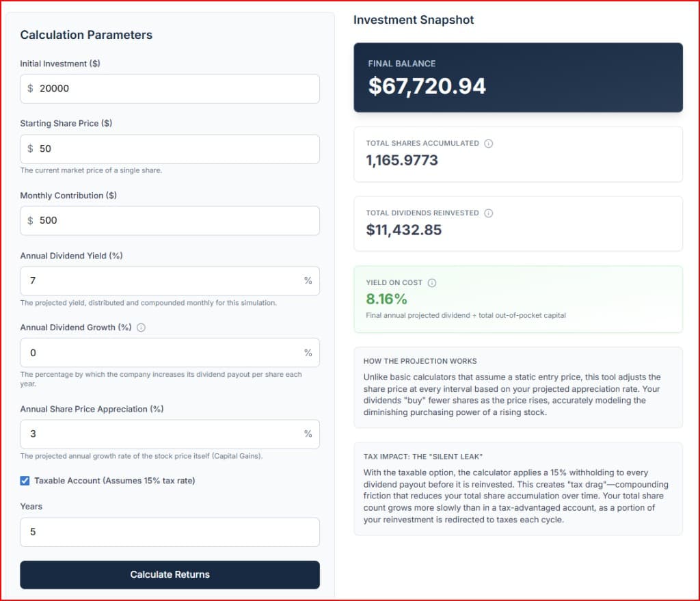Open the Total Dividends Reinvested info tooltip
700x601 pixels.
488,213
